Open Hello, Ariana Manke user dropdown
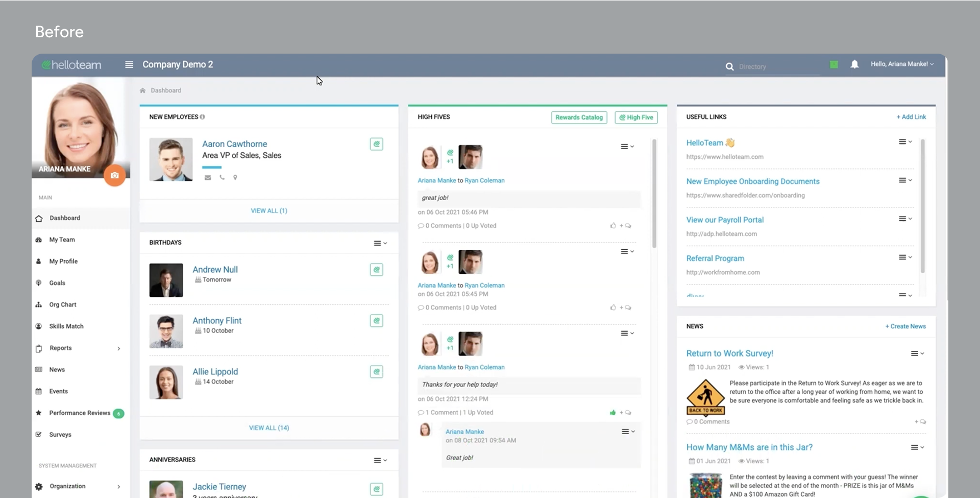The image size is (980, 498). (902, 64)
